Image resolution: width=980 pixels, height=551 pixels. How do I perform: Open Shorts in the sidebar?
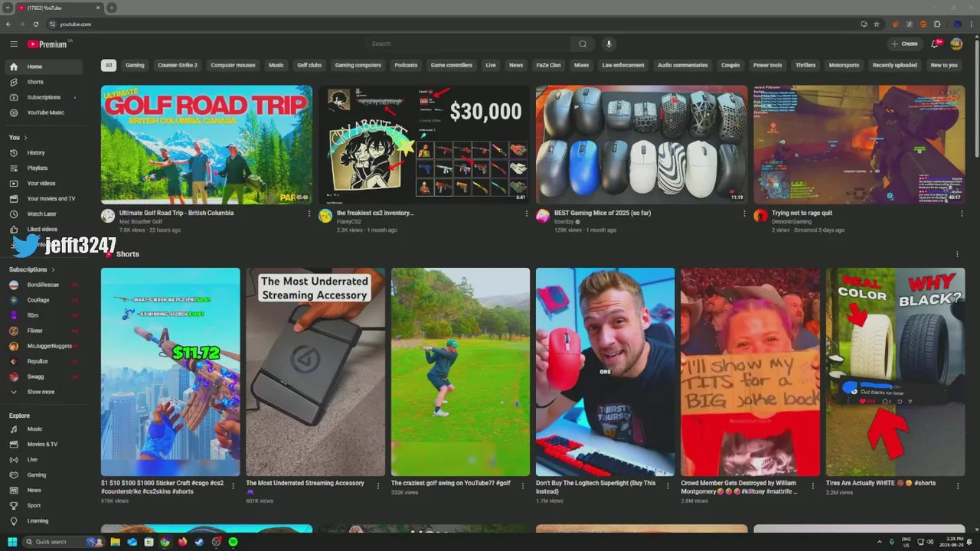tap(44, 82)
